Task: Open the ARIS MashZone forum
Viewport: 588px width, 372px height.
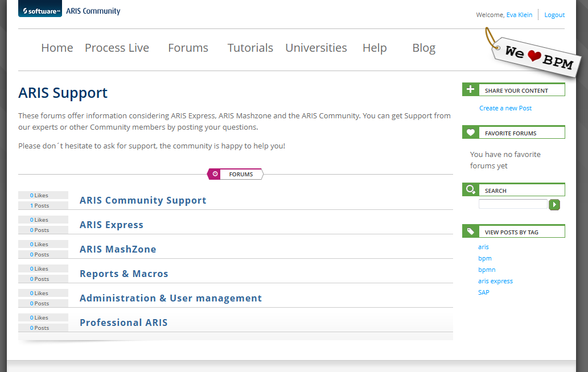Action: pyautogui.click(x=118, y=249)
